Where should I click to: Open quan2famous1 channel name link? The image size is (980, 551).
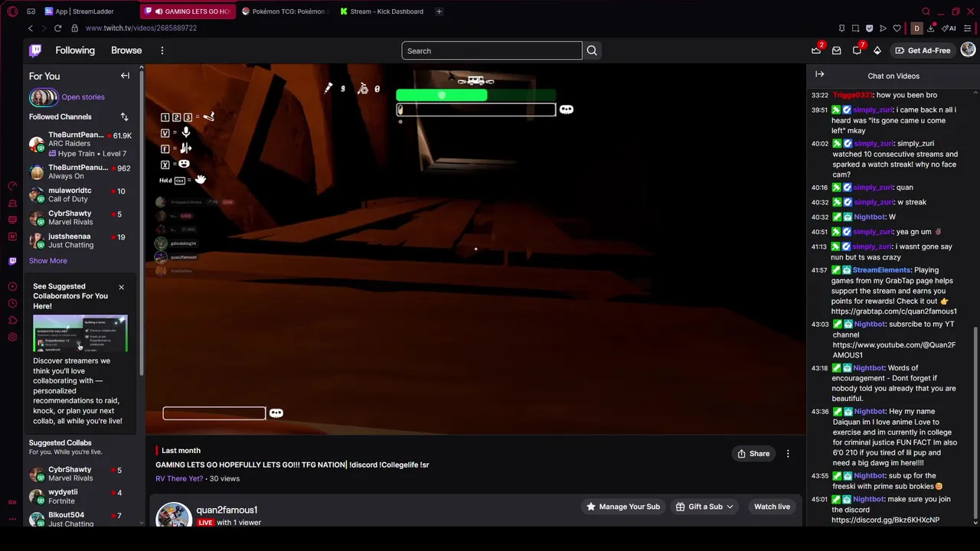coord(227,510)
